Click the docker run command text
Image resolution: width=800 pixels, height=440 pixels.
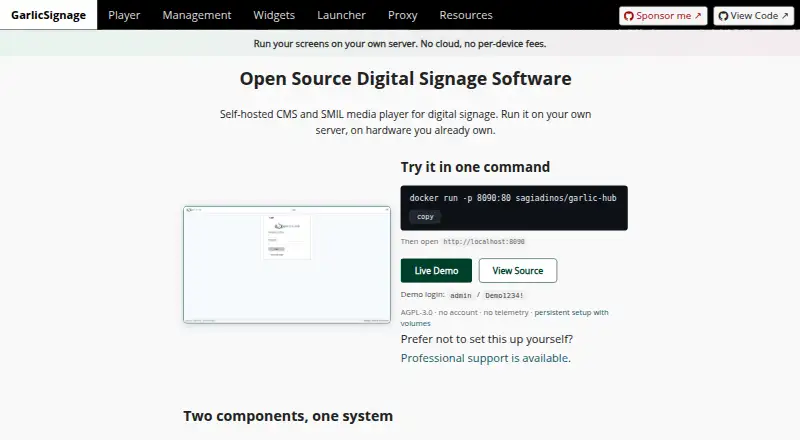pyautogui.click(x=513, y=198)
